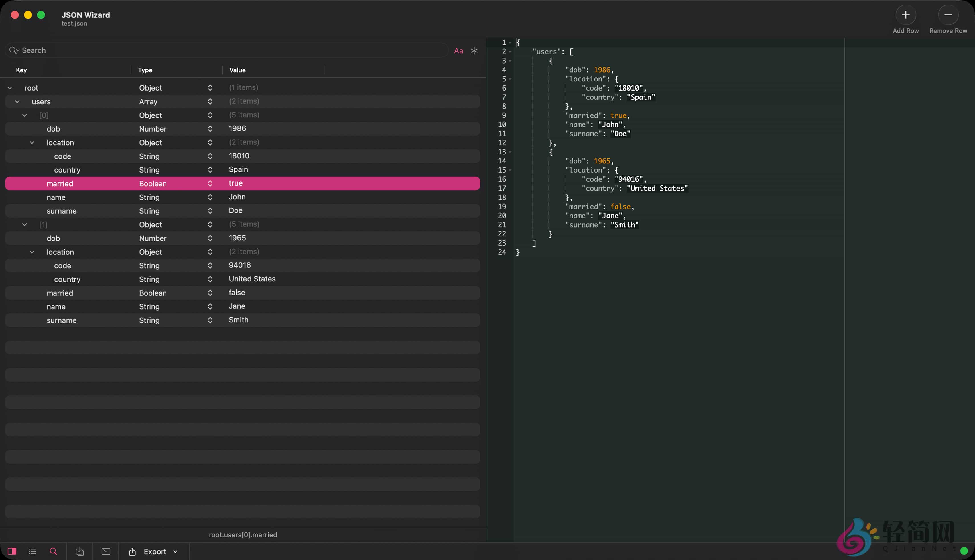
Task: Open type stepper for root row
Action: [210, 88]
